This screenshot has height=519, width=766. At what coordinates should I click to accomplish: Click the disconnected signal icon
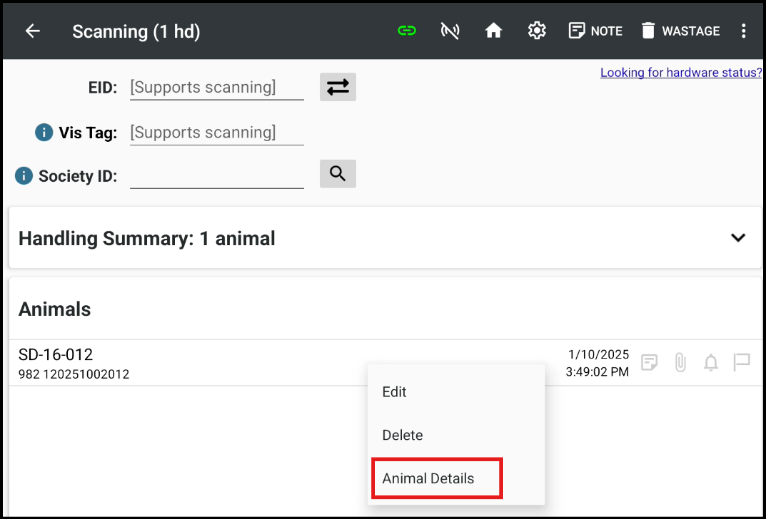pyautogui.click(x=450, y=31)
